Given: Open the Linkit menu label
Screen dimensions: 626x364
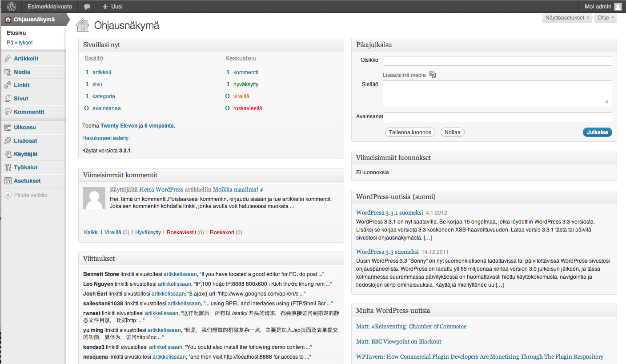Looking at the screenshot, I should pyautogui.click(x=22, y=85).
